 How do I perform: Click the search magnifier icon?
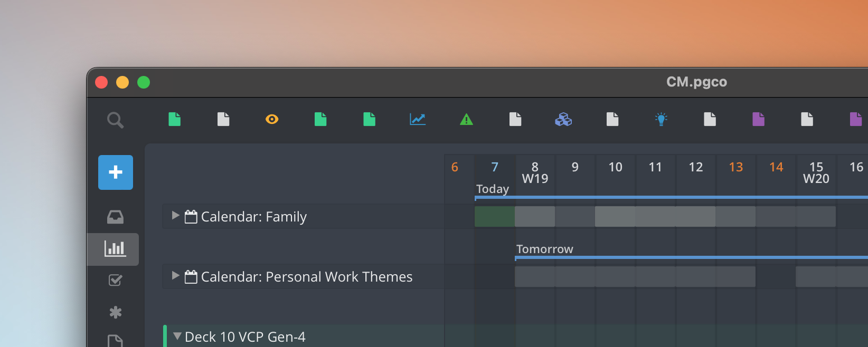115,120
